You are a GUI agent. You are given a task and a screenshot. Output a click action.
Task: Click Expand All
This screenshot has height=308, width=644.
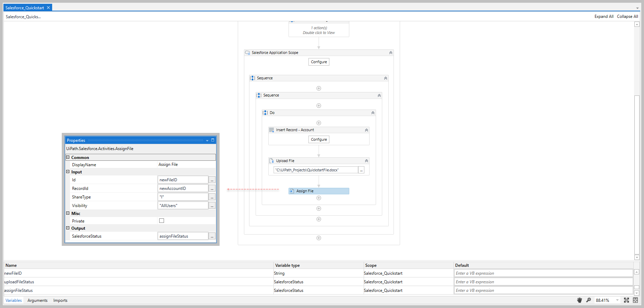pyautogui.click(x=604, y=16)
